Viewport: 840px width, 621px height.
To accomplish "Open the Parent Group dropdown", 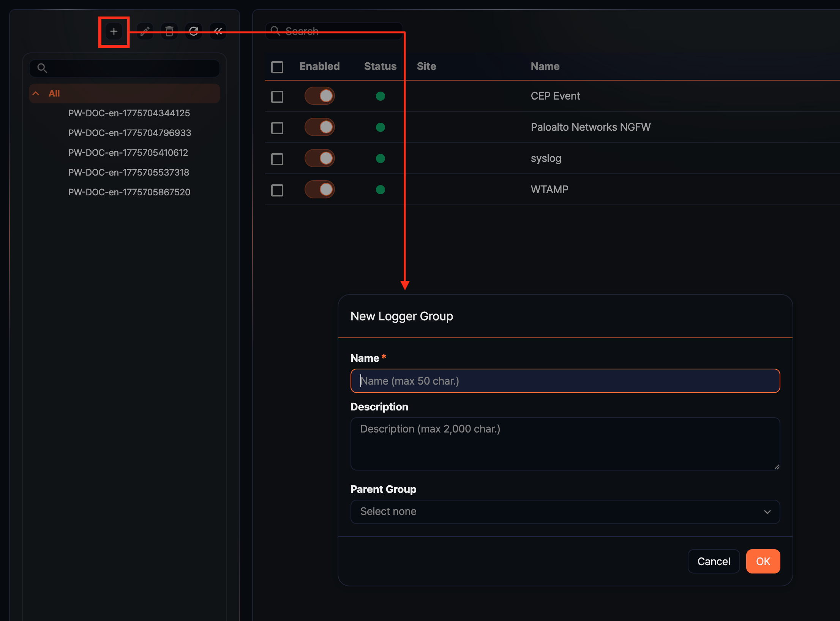I will tap(565, 512).
